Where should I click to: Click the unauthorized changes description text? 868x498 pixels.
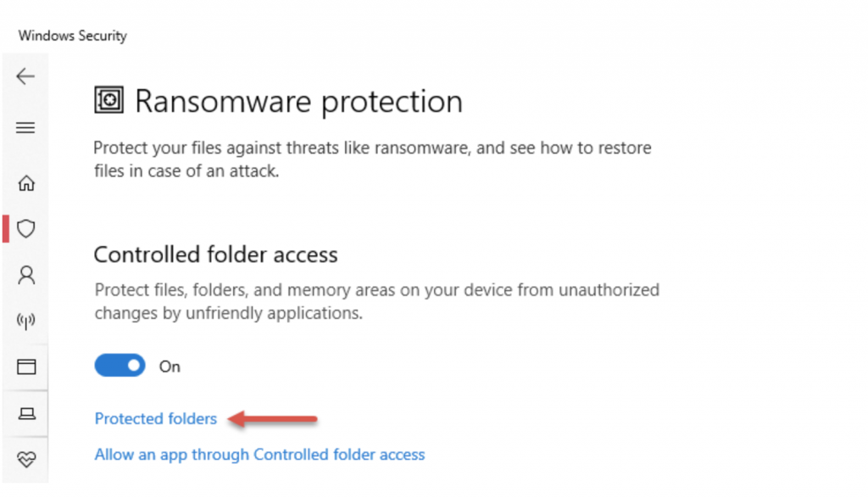click(376, 301)
